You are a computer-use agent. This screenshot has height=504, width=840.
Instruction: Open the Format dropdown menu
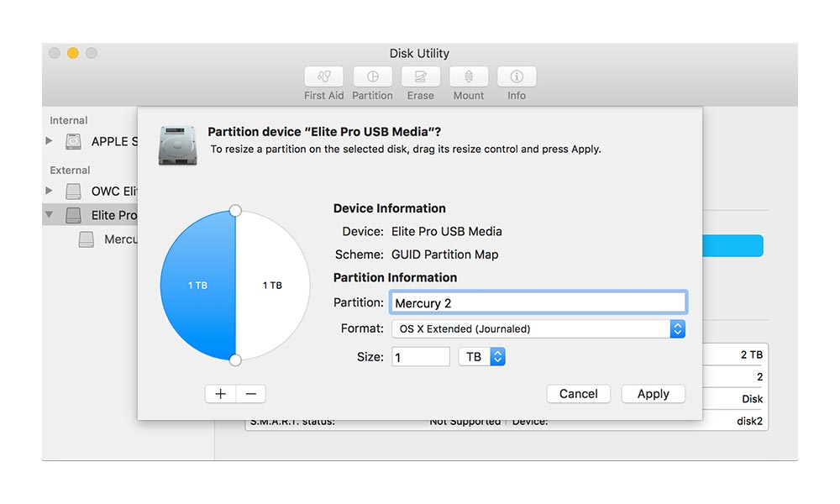(x=538, y=329)
